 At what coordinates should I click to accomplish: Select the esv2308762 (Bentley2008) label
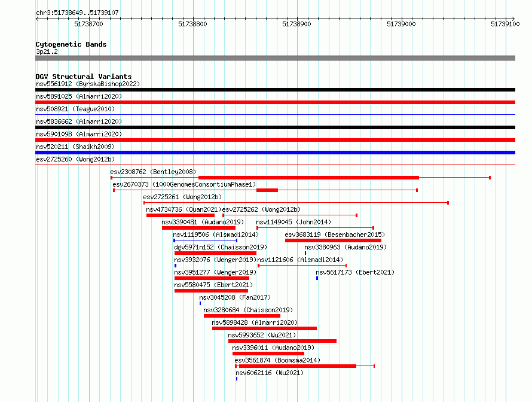point(154,172)
